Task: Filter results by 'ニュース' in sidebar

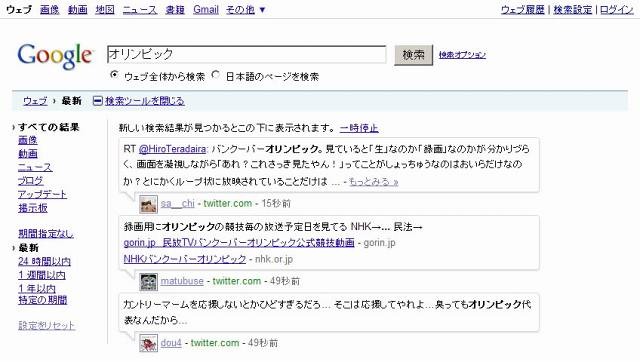Action: [35, 167]
